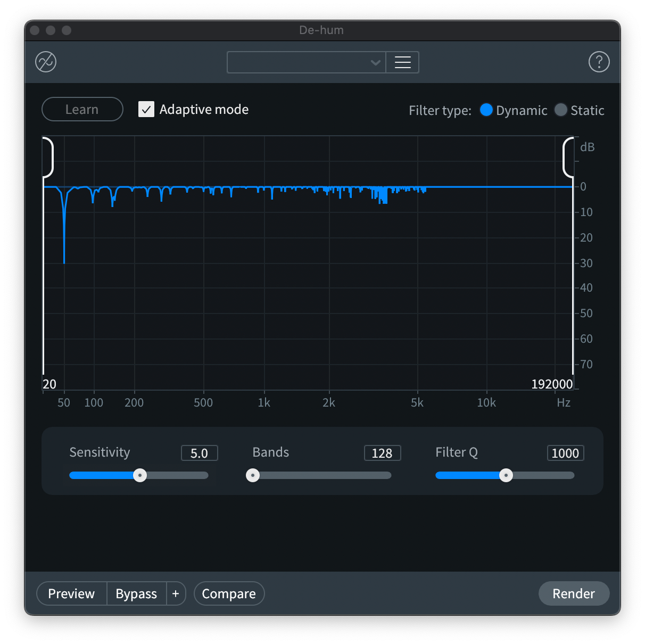The width and height of the screenshot is (645, 644).
Task: Toggle the Adaptive mode checkbox
Action: [146, 110]
